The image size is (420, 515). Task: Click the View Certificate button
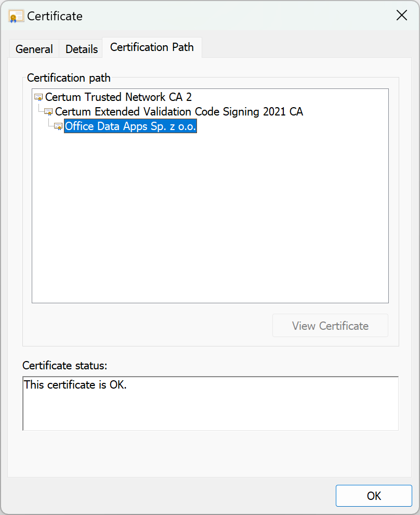(330, 325)
